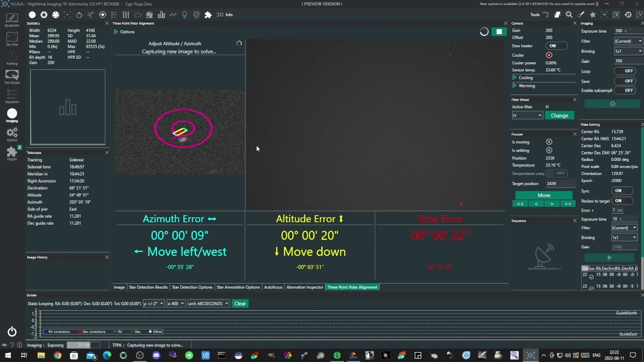Open the Plugins section in sidebar
The height and width of the screenshot is (362, 644).
coord(12,153)
